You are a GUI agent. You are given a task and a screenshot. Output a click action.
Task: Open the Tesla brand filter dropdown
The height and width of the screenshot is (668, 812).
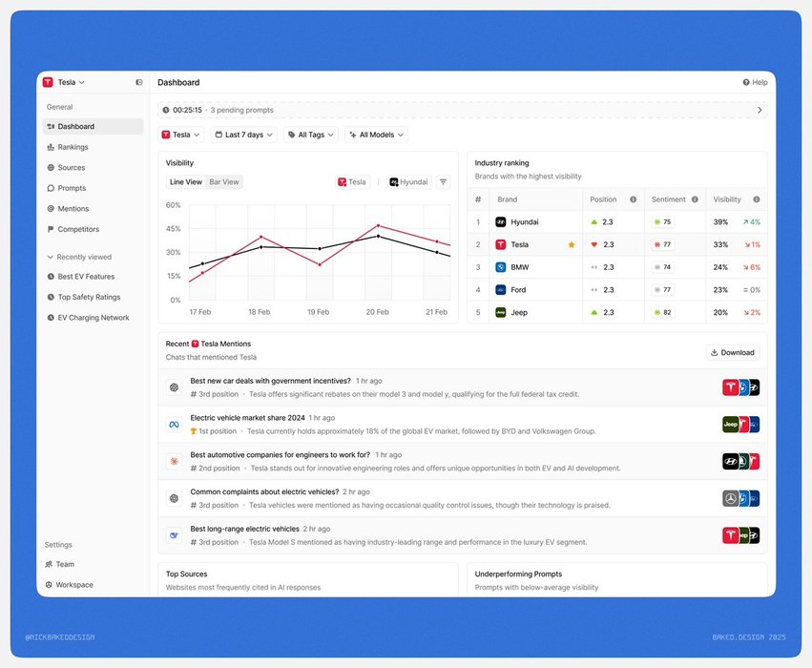pos(180,135)
